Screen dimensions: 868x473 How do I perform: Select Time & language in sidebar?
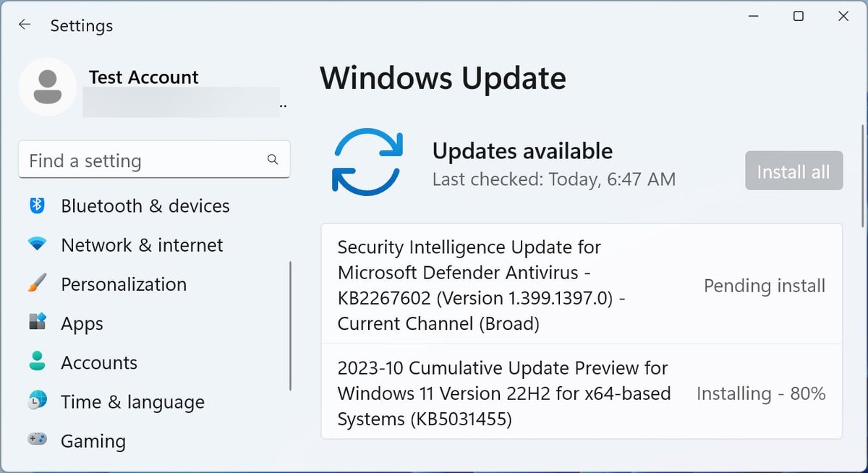[x=132, y=401]
